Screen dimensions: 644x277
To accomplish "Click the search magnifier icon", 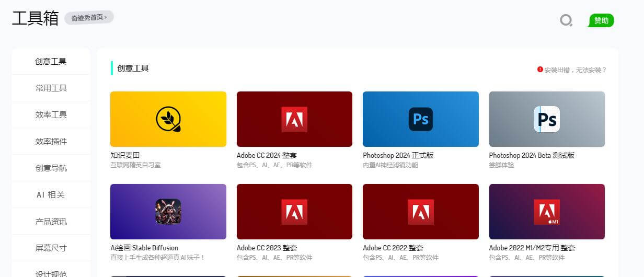I will 566,20.
